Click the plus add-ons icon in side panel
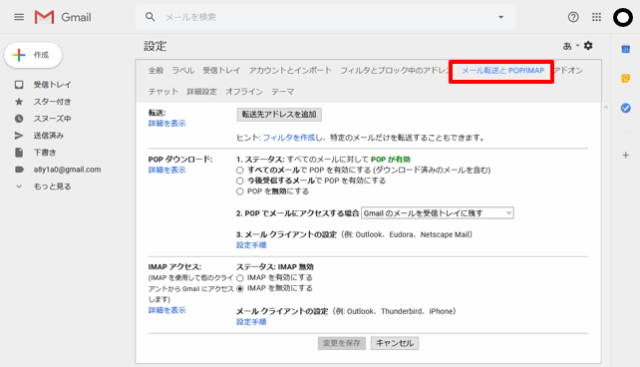This screenshot has width=640, height=367. coord(625,155)
